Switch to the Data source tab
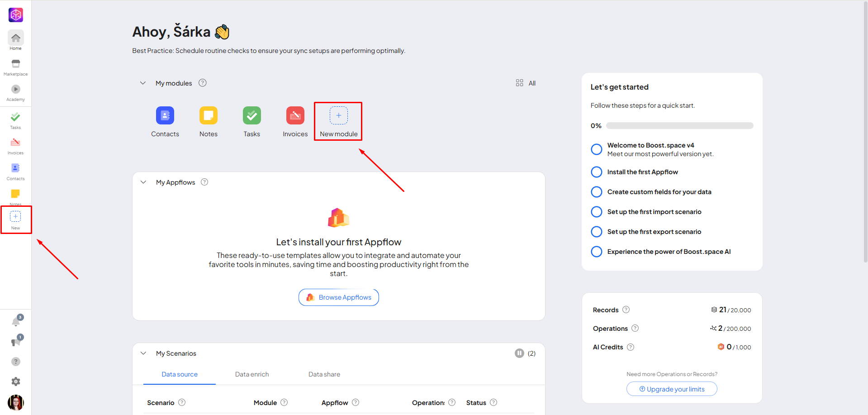This screenshot has height=415, width=868. (180, 374)
